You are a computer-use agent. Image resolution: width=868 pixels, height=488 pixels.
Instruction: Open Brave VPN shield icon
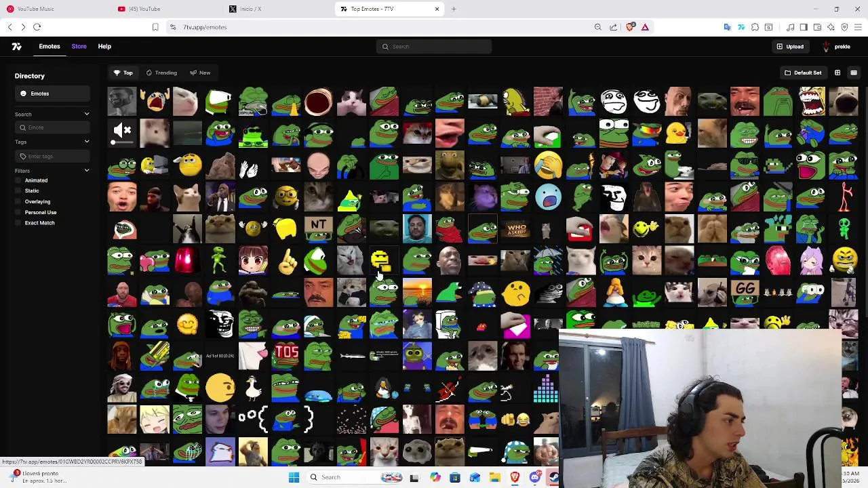coord(844,27)
